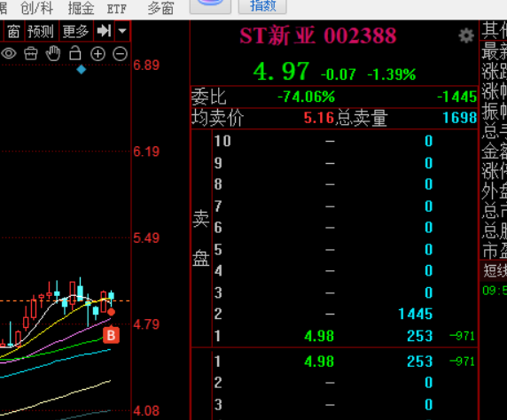Toggle the eye visibility icon in chart toolbar
This screenshot has height=420, width=507.
tap(8, 53)
